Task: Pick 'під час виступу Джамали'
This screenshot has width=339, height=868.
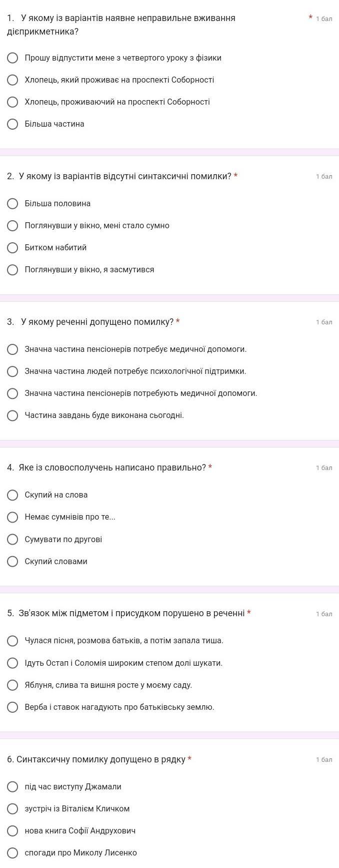Action: pos(13,787)
